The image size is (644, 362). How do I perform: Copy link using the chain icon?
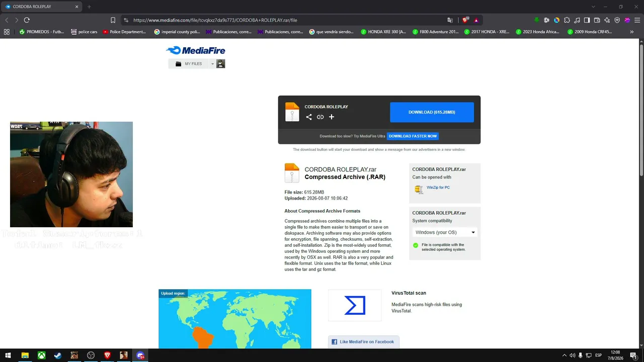[320, 117]
